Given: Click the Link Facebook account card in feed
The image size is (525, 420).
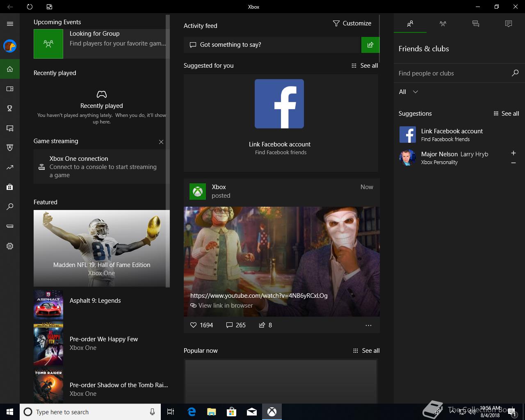Looking at the screenshot, I should point(281,123).
